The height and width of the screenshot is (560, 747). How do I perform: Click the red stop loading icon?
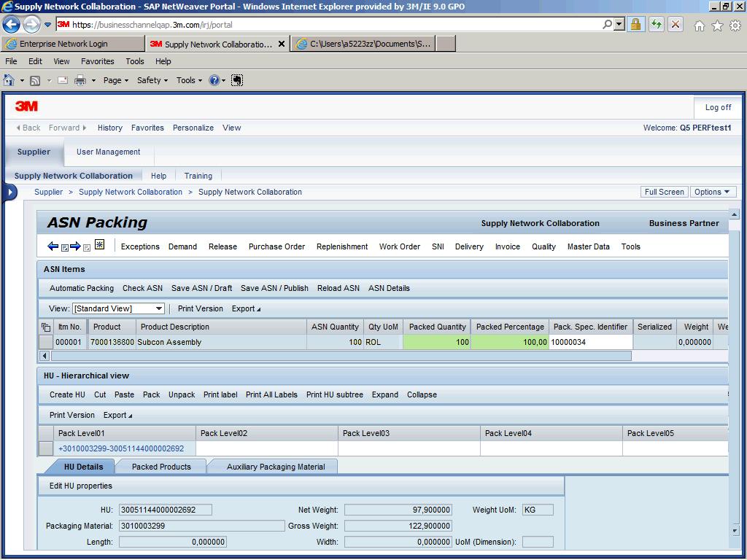[676, 24]
